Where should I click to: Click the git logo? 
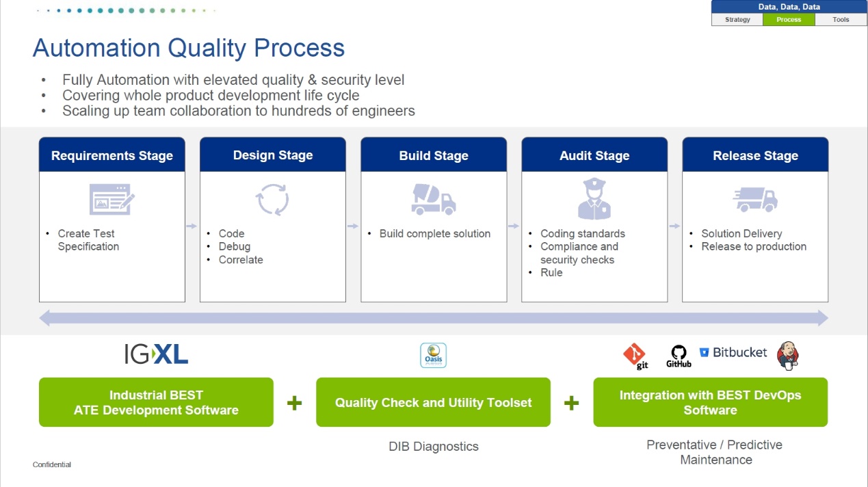pyautogui.click(x=635, y=356)
